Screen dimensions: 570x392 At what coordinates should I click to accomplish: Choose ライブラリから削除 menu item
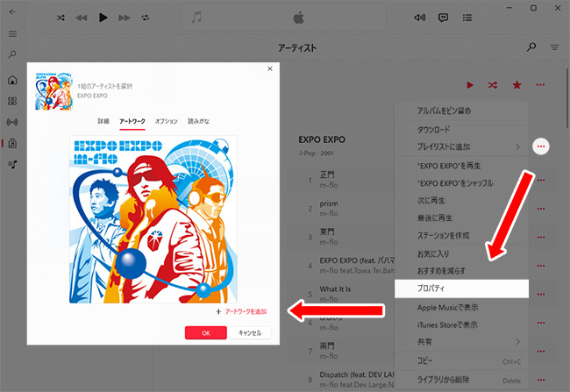click(461, 381)
